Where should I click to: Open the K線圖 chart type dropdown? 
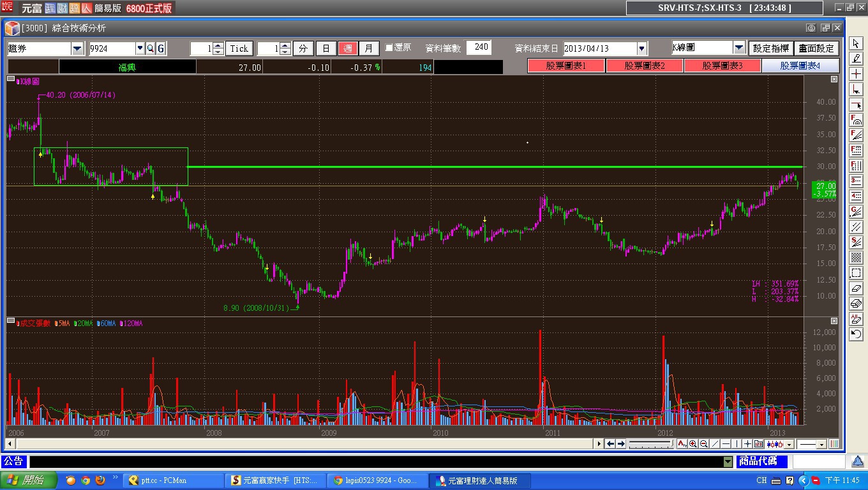[739, 48]
